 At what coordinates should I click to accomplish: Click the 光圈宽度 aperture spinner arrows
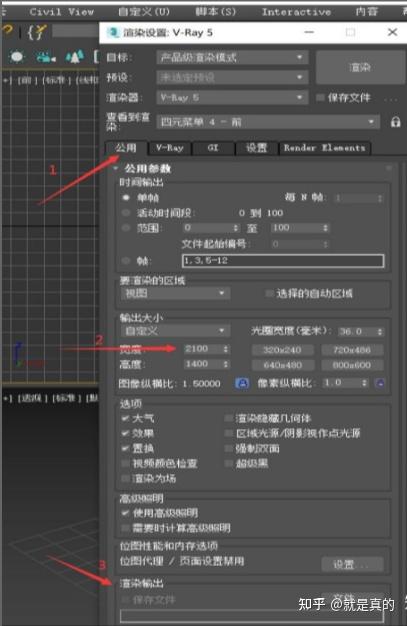pyautogui.click(x=380, y=332)
